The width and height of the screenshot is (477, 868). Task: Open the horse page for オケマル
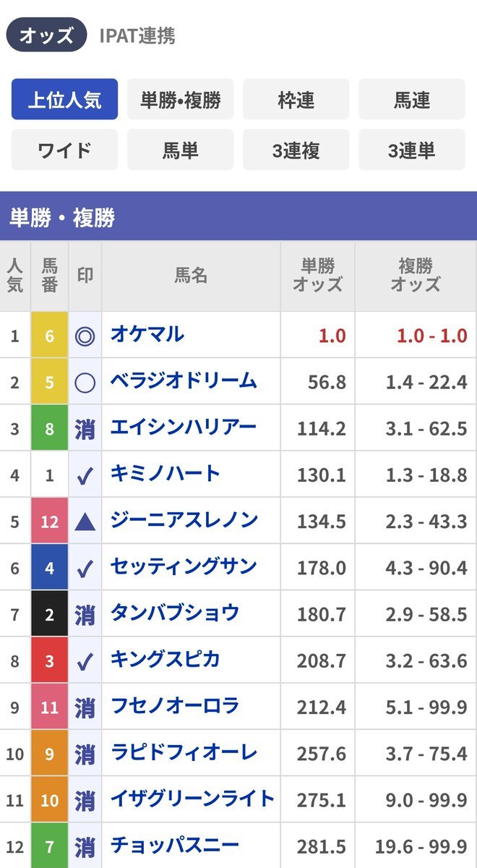(147, 334)
